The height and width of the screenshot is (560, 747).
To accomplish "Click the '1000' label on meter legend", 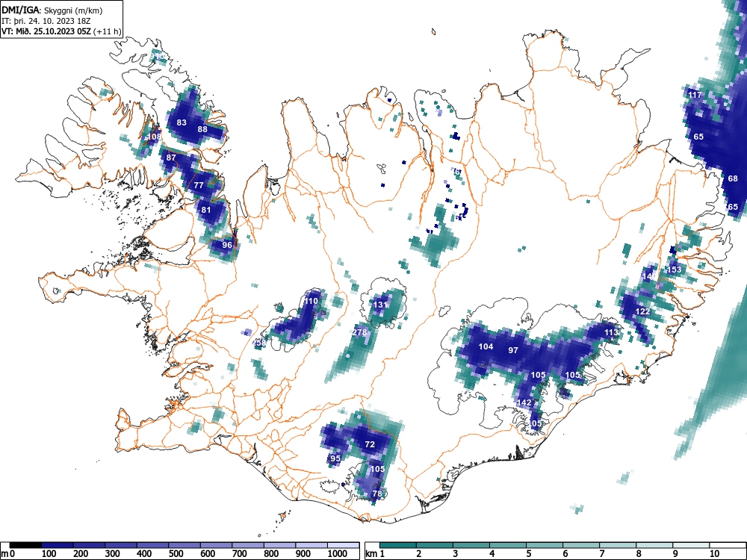I will pos(338,554).
